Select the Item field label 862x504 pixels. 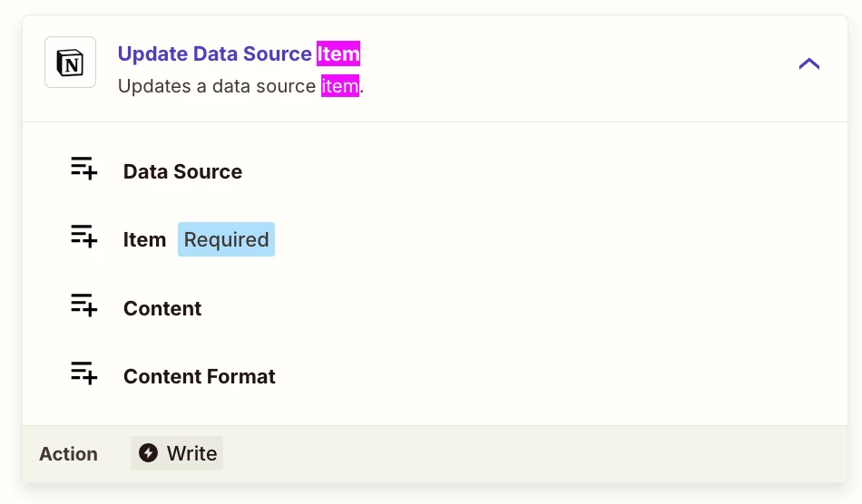(144, 240)
